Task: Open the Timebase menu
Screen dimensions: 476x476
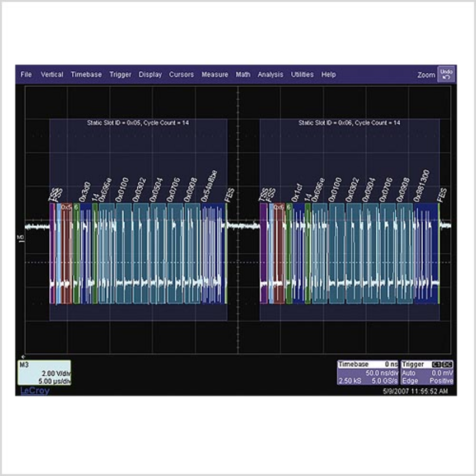Action: pos(86,74)
